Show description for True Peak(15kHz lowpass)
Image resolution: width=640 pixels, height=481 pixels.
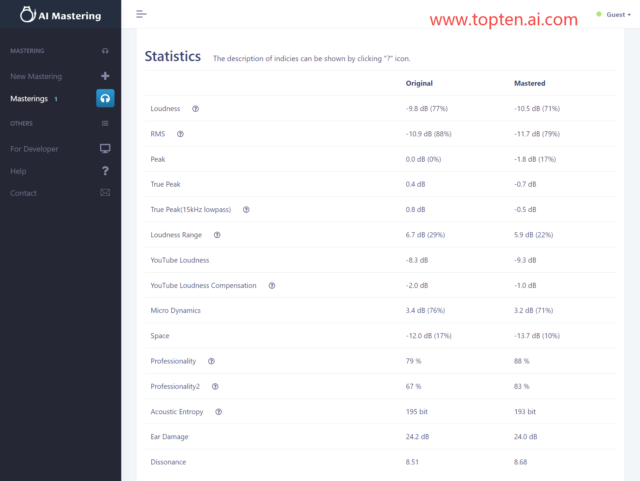[246, 209]
